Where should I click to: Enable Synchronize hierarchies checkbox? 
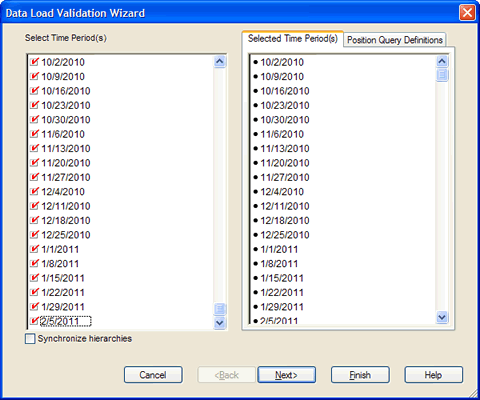(x=30, y=339)
